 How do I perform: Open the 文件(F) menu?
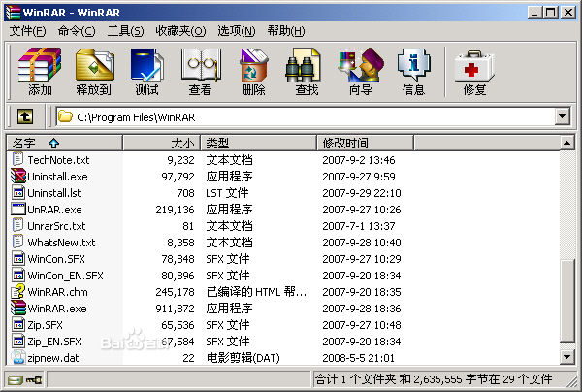[27, 31]
